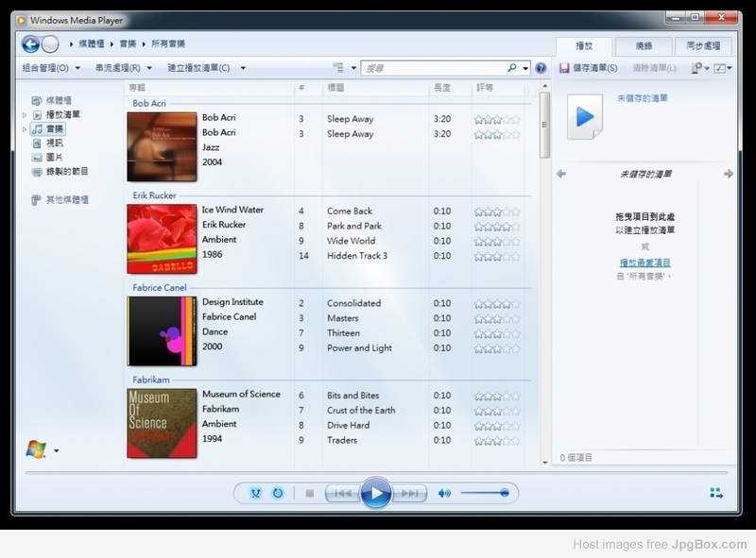Start playback with the Play button
Image resolution: width=756 pixels, height=558 pixels.
pyautogui.click(x=375, y=493)
